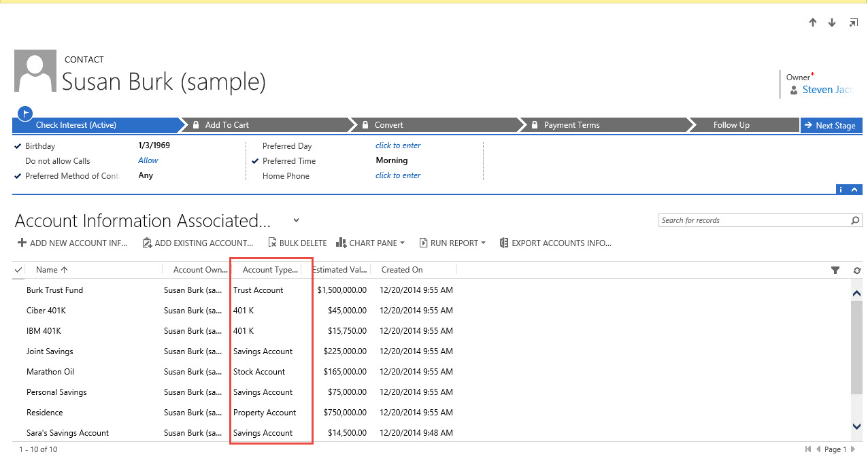Open the Run Report dropdown menu
This screenshot has height=467, width=868.
point(483,243)
